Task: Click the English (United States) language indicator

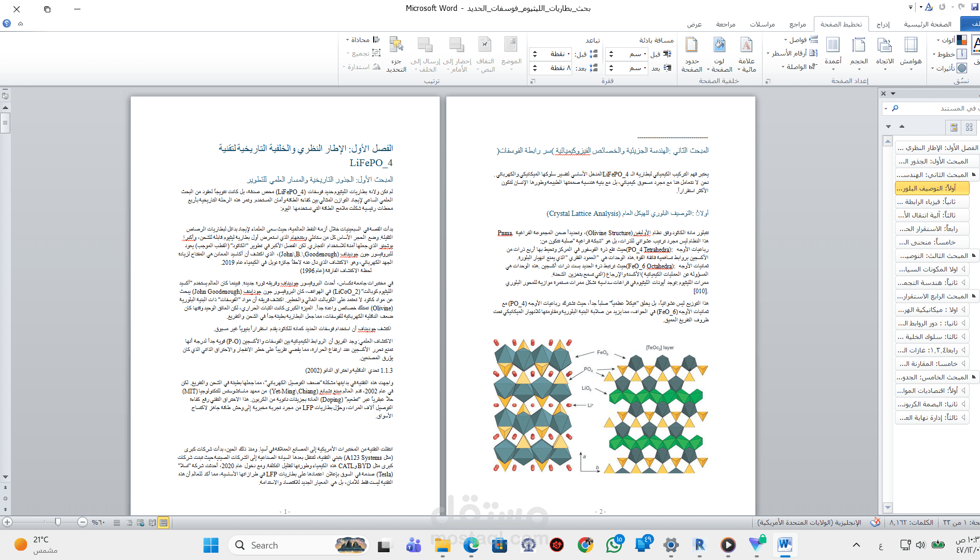Action: coord(809,522)
